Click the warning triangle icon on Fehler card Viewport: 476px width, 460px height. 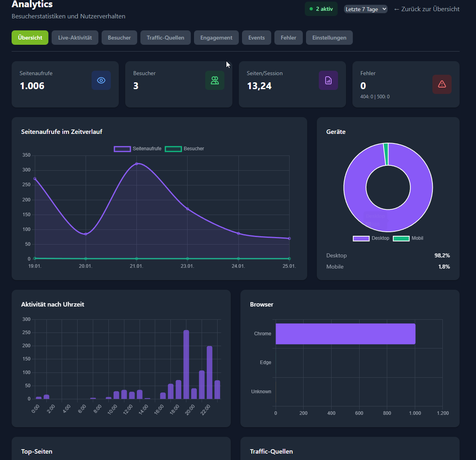click(442, 84)
